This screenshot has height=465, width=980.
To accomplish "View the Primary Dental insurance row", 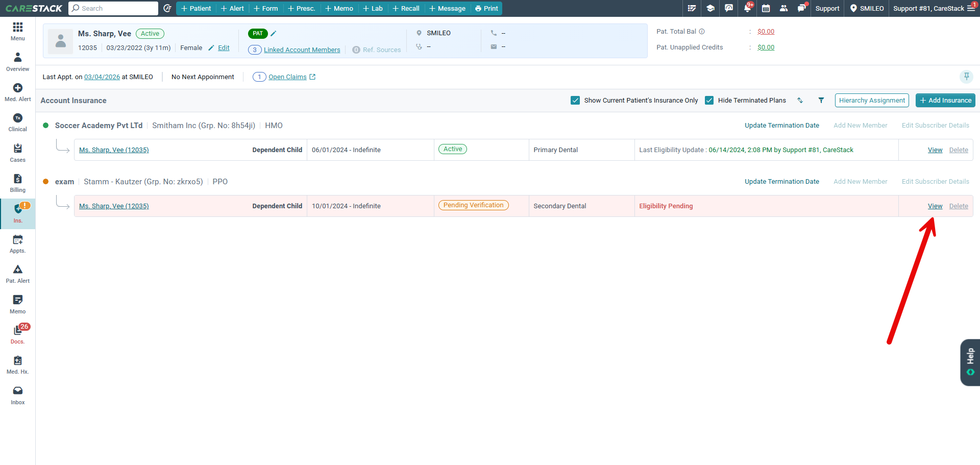I will coord(935,150).
